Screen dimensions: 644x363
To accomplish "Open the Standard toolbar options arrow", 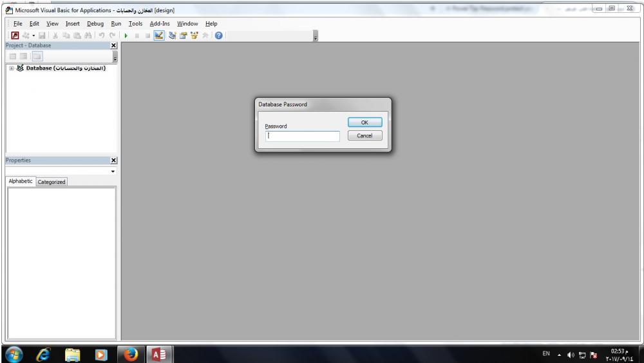I will (316, 36).
